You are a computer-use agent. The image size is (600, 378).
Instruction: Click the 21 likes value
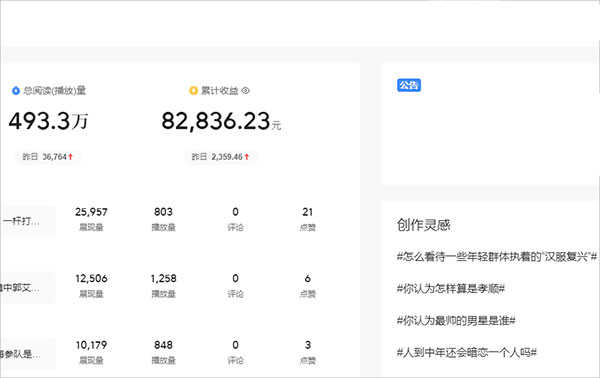(x=308, y=212)
